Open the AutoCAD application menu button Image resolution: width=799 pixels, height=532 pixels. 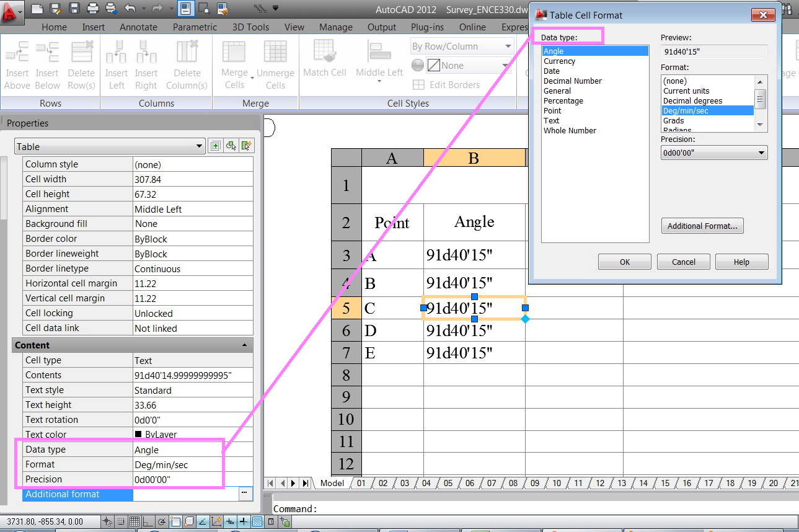coord(11,11)
